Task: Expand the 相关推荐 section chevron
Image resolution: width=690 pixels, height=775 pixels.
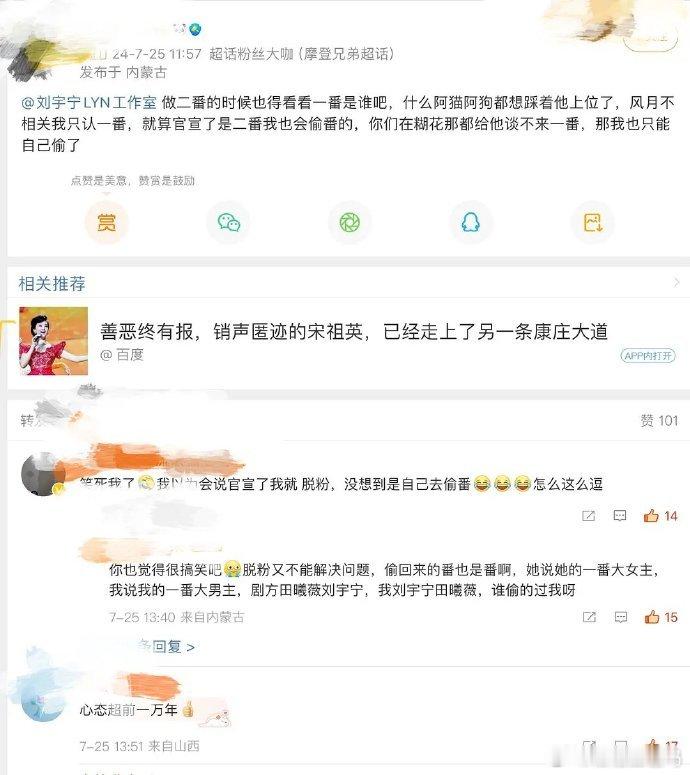Action: point(676,283)
